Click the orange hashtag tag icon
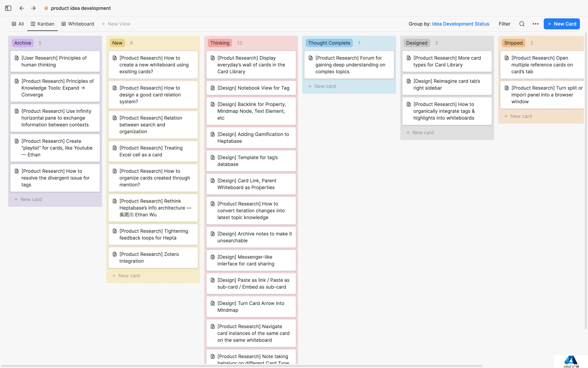The width and height of the screenshot is (588, 368). pyautogui.click(x=46, y=8)
